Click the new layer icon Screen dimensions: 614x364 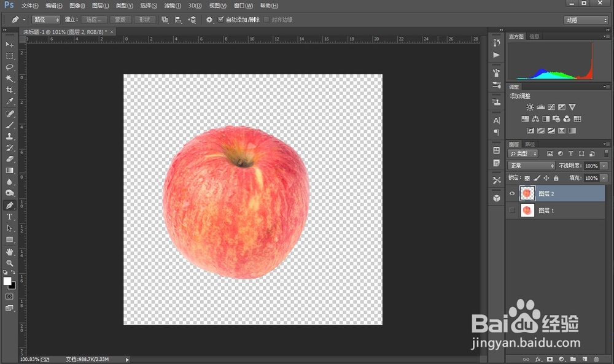585,359
